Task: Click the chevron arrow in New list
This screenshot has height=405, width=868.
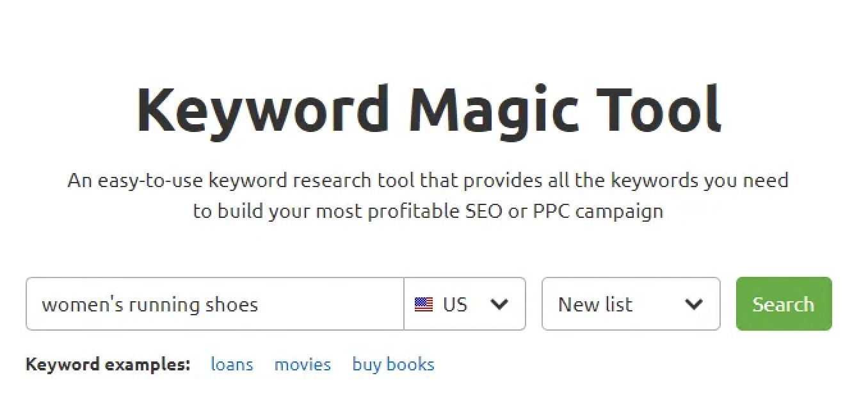Action: [x=694, y=304]
